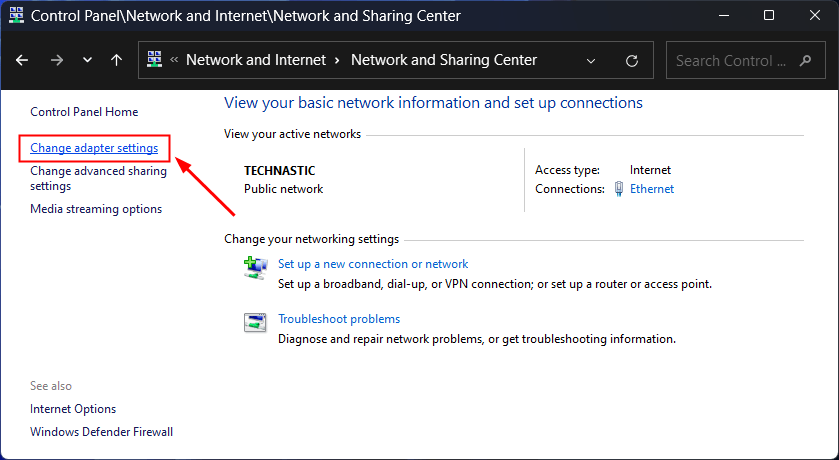
Task: Click the TECHNASTIC network name
Action: pos(280,171)
